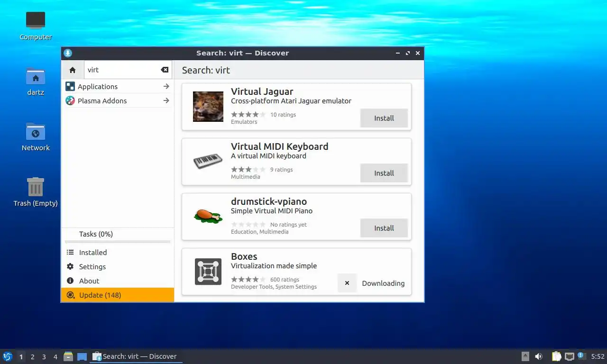Minimize the Discover window
This screenshot has height=364, width=607.
pos(398,53)
